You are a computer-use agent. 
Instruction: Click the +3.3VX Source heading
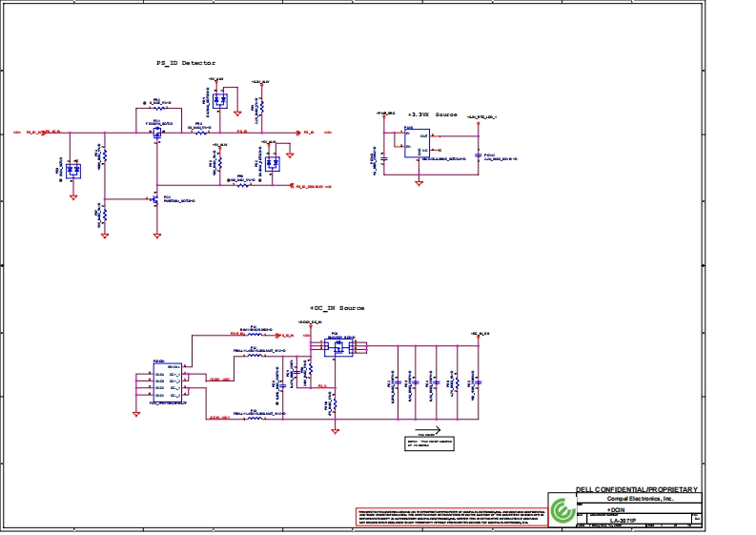tap(432, 113)
